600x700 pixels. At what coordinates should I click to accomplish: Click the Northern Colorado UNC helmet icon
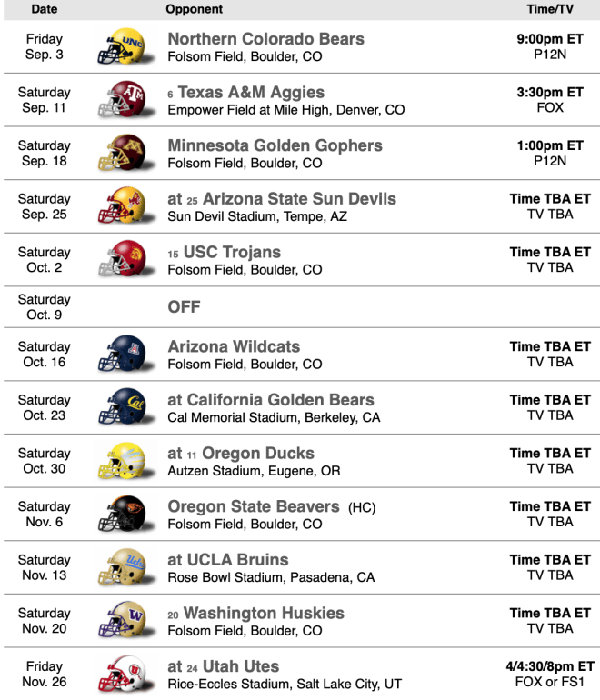click(125, 46)
